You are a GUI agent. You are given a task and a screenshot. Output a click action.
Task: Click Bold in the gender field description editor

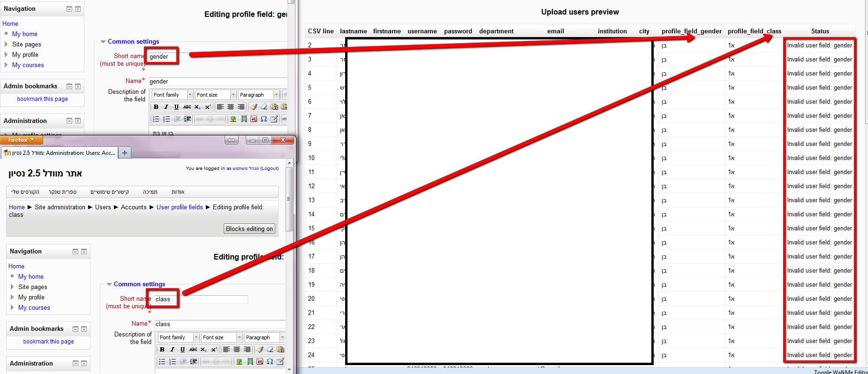click(x=156, y=107)
